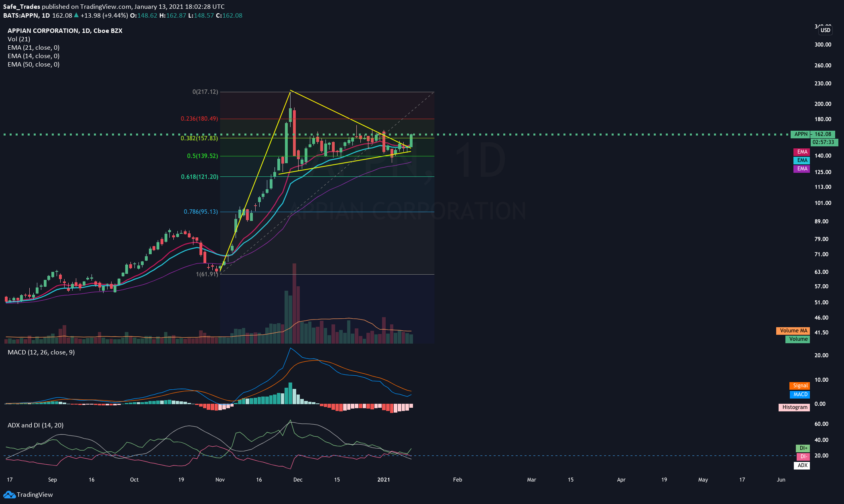This screenshot has width=844, height=504.
Task: Click the Safe_Trades author name in header
Action: point(22,7)
